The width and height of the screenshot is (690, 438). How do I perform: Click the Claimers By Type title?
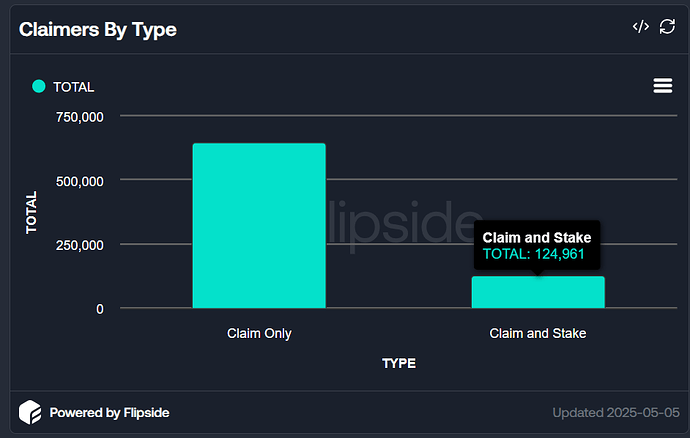tap(98, 29)
